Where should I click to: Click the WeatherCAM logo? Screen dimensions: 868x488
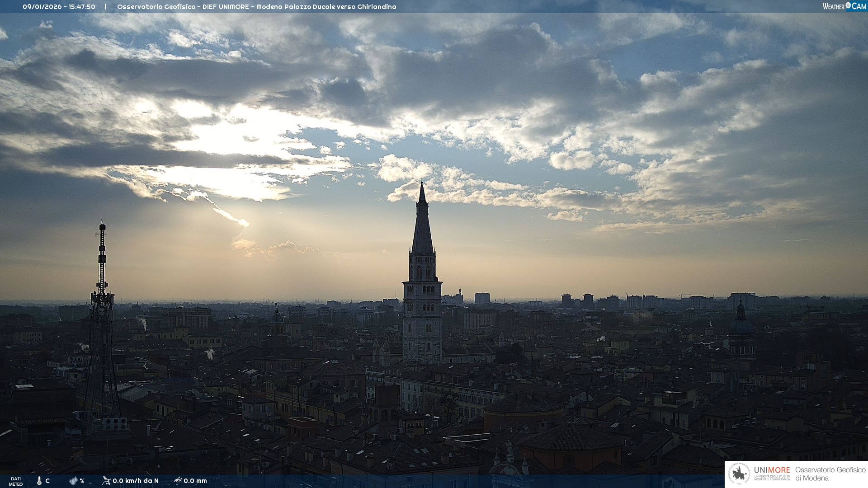click(x=844, y=6)
